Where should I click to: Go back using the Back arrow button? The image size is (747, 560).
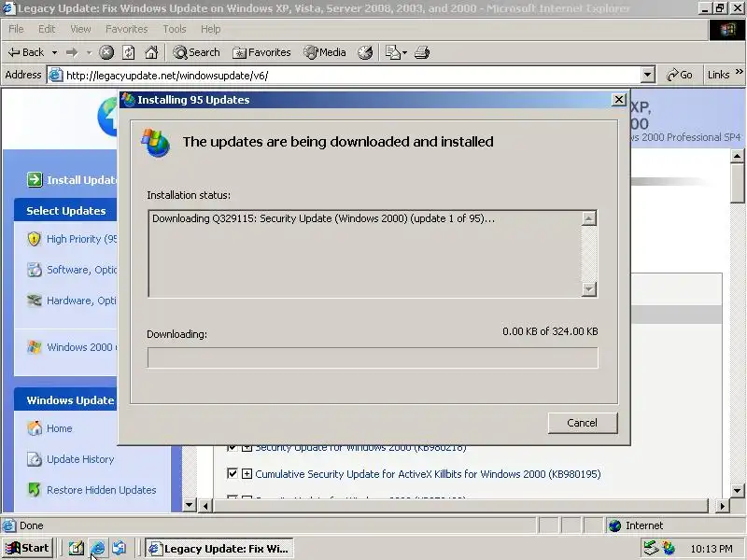click(26, 52)
